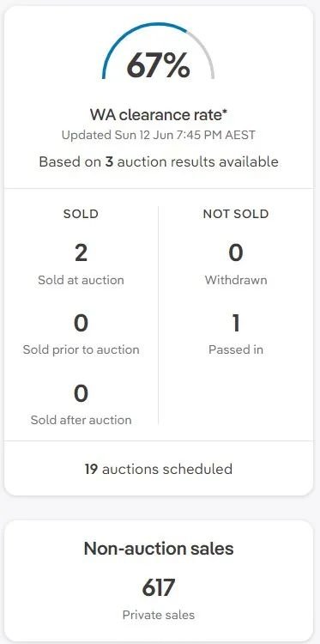The width and height of the screenshot is (320, 644).
Task: Click the Sold at auction label
Action: pos(81,280)
